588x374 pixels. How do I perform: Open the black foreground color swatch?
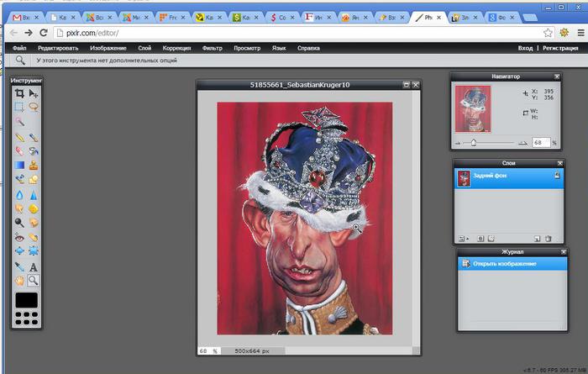coord(26,300)
